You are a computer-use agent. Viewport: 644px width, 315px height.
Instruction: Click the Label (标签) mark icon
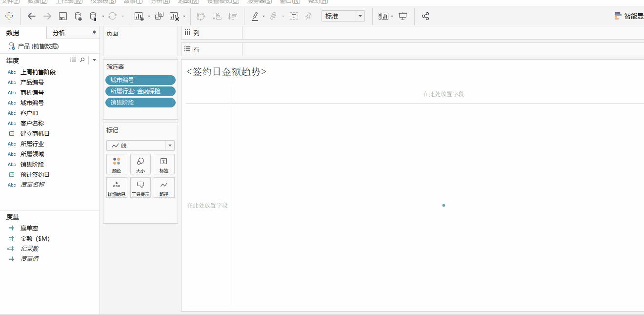tap(164, 164)
